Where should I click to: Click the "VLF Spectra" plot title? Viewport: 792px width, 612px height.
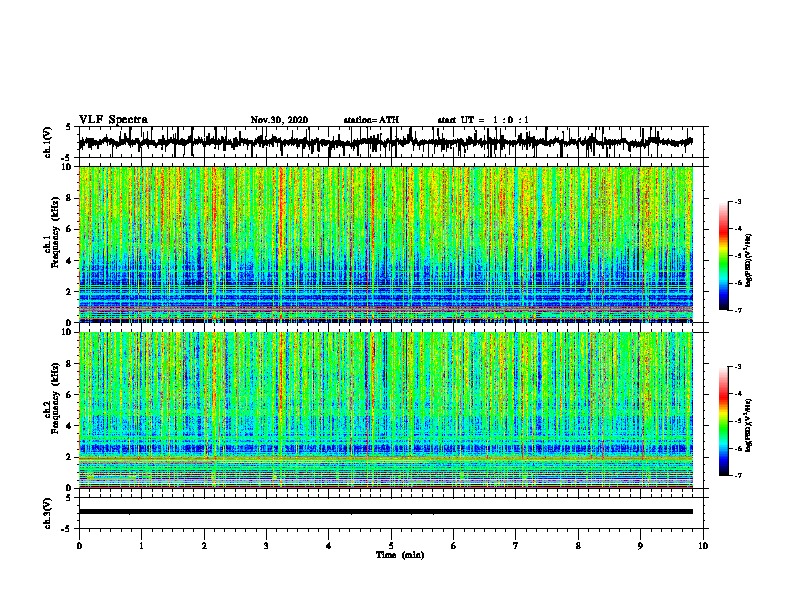click(x=113, y=120)
